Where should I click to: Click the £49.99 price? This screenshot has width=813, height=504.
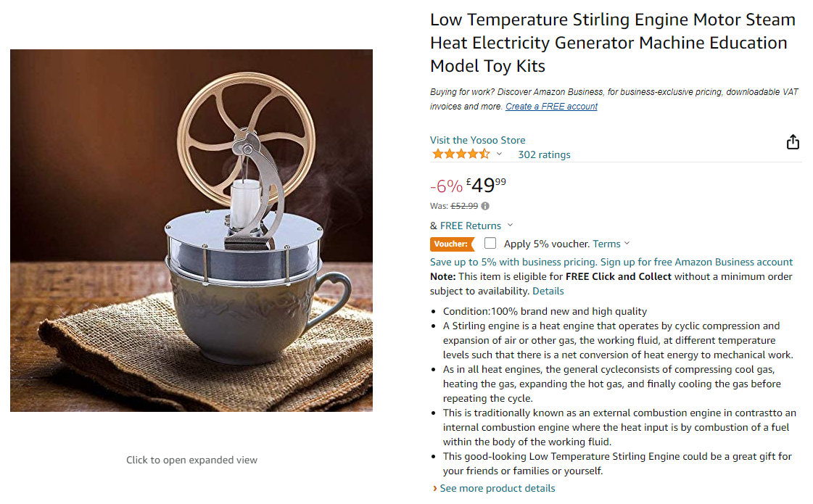coord(486,186)
